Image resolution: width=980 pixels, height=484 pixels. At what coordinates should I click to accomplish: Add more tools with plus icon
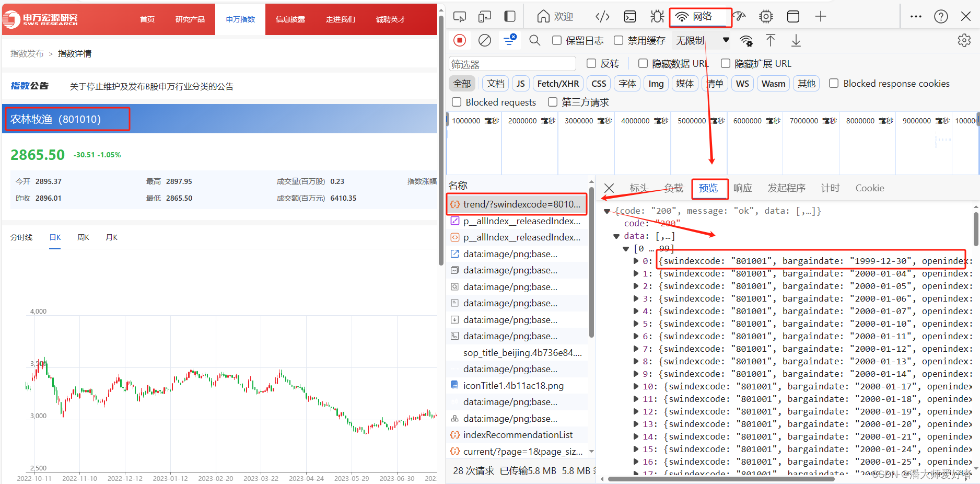pyautogui.click(x=821, y=17)
